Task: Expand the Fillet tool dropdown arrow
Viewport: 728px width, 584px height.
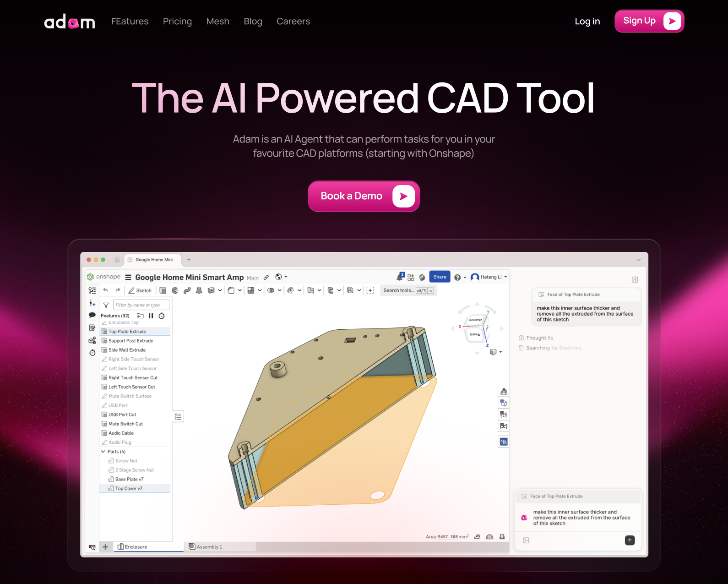Action: (240, 290)
